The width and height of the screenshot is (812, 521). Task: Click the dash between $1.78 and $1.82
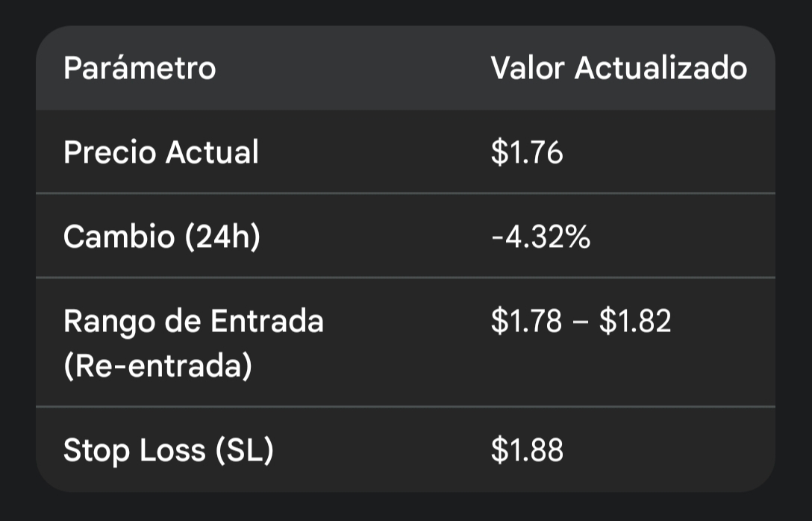tap(581, 322)
